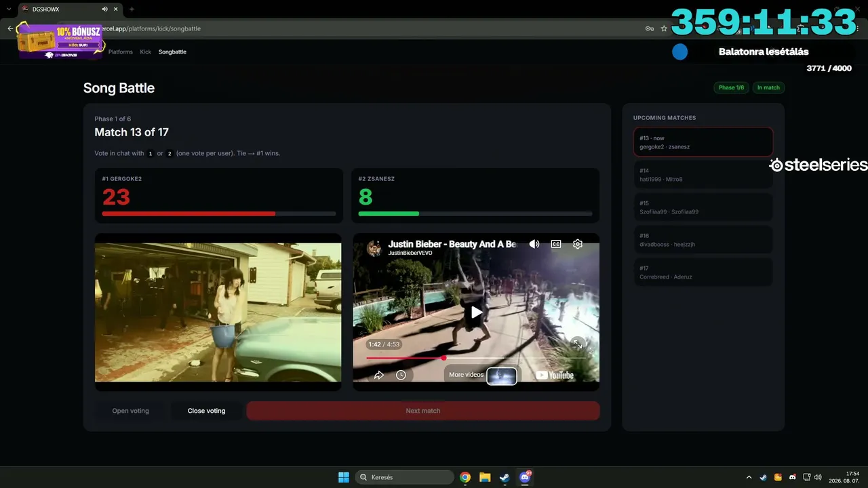Open YouTube player settings gear
This screenshot has width=868, height=488.
click(x=578, y=244)
